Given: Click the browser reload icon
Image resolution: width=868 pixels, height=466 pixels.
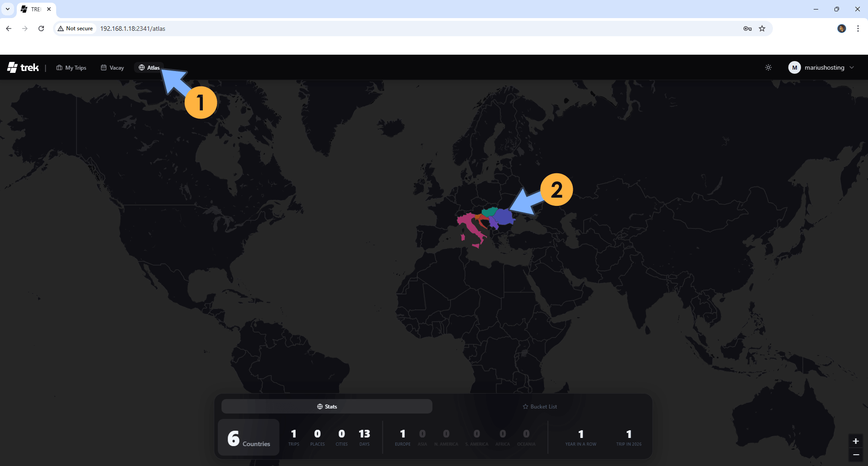Looking at the screenshot, I should (x=41, y=29).
